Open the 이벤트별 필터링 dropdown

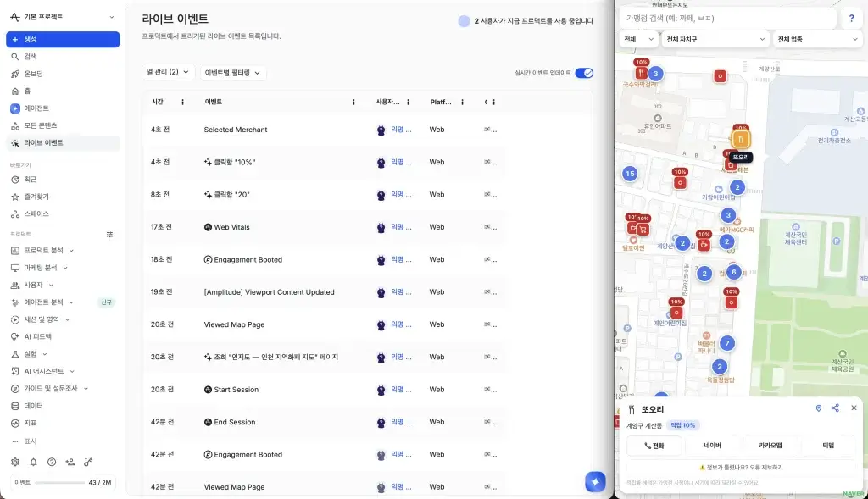tap(232, 73)
